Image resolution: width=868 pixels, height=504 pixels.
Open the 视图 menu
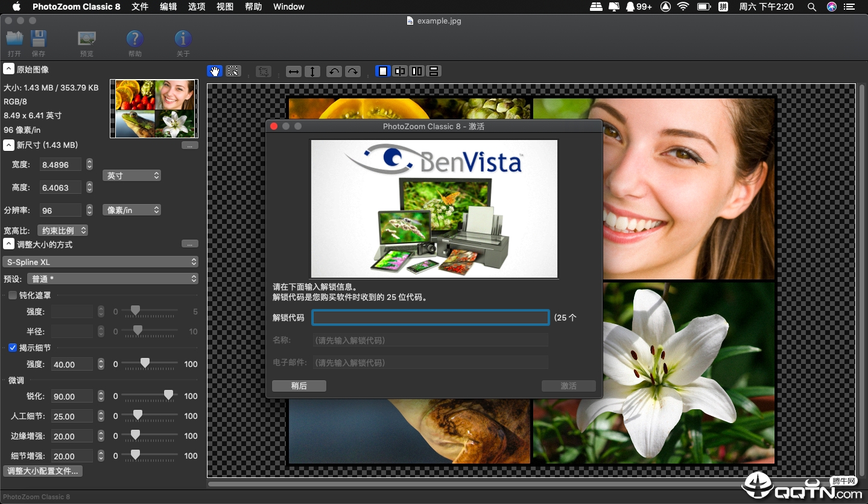pos(225,7)
